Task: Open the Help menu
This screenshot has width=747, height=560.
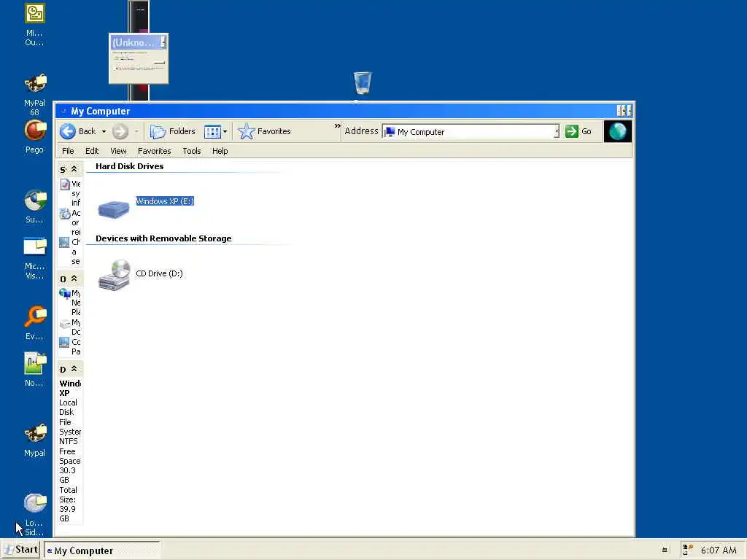Action: coord(220,151)
